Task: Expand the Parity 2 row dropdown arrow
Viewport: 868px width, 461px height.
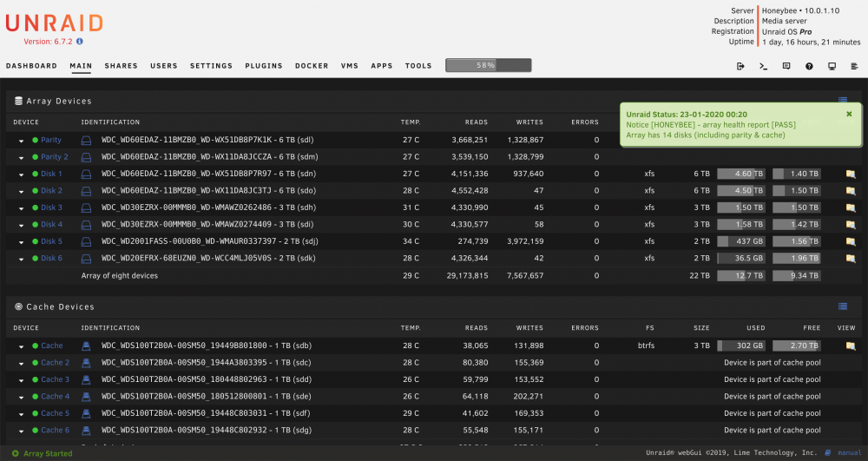Action: pyautogui.click(x=21, y=158)
